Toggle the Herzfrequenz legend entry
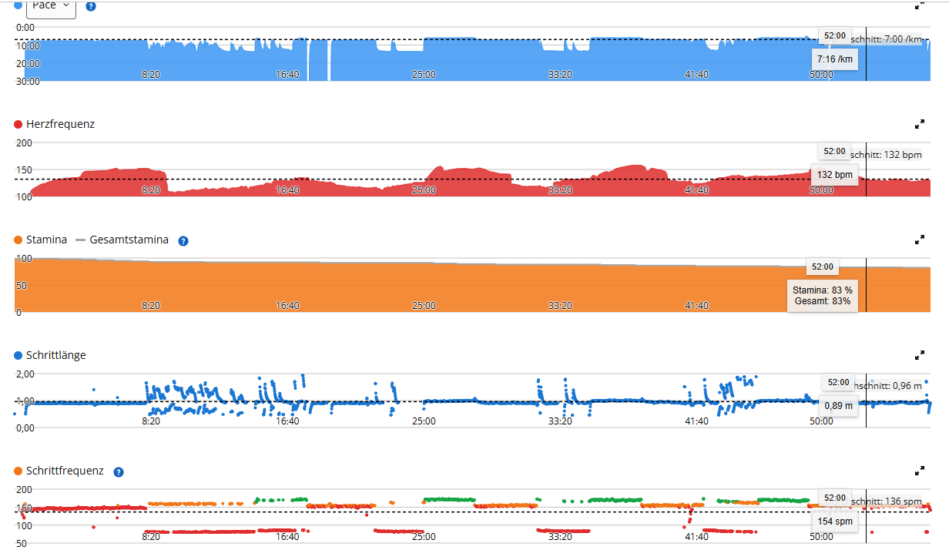Screen dimensions: 949x560 coord(55,124)
